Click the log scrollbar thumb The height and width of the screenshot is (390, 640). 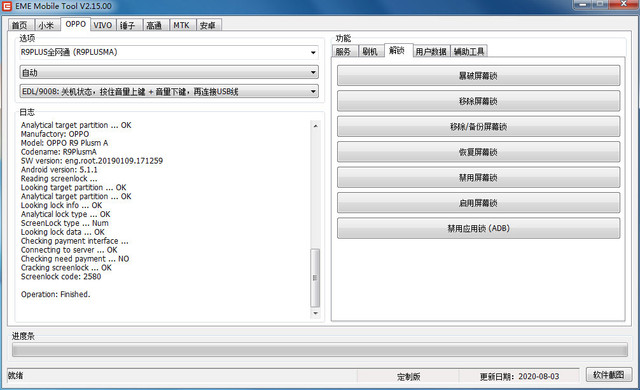(315, 277)
